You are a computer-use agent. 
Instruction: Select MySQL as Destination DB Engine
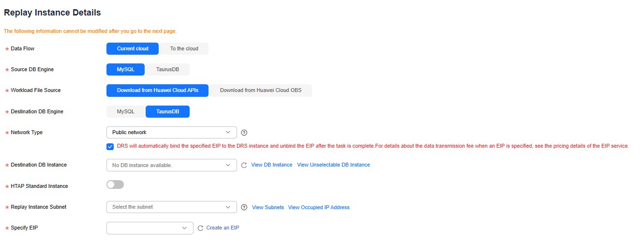click(x=126, y=111)
